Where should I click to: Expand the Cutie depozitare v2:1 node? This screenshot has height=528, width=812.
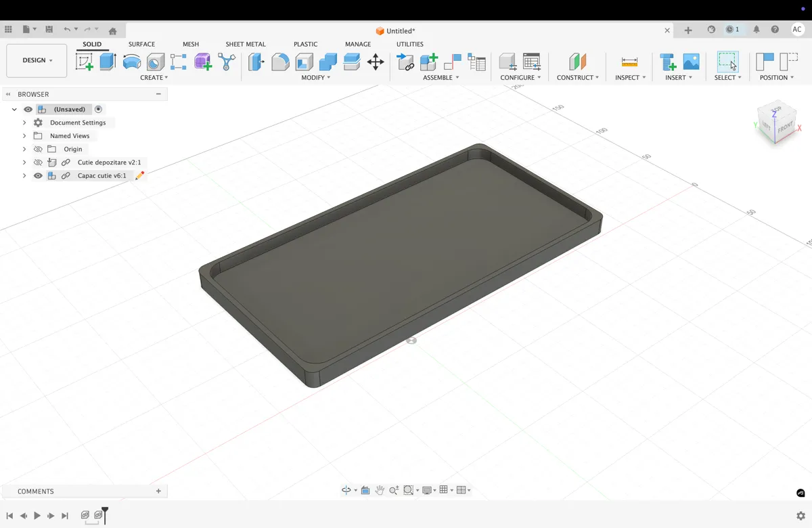[24, 162]
